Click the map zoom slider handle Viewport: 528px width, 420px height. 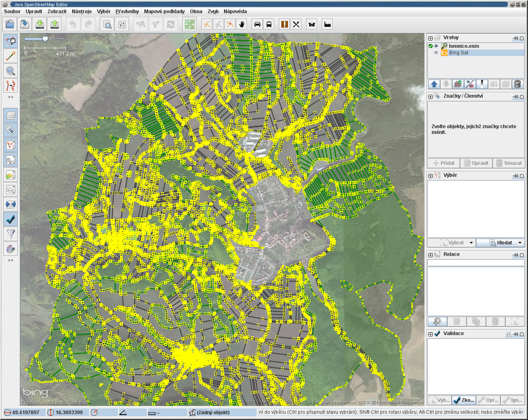click(x=45, y=39)
